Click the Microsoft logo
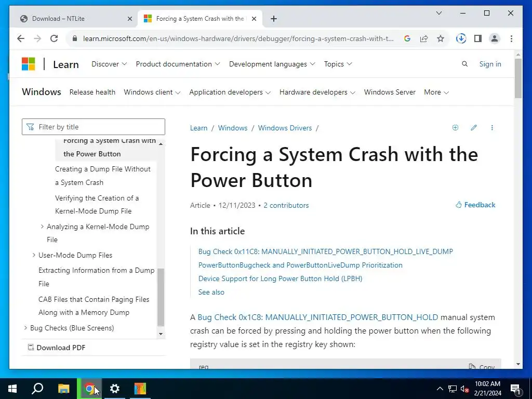The height and width of the screenshot is (399, 532). click(x=28, y=64)
